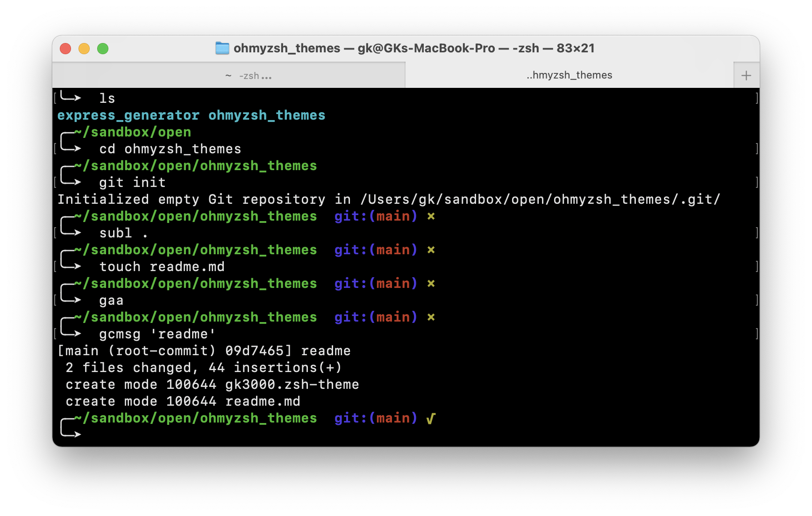This screenshot has height=516, width=812.
Task: Click the 'Initialized empty Git repository' output line
Action: coord(389,200)
